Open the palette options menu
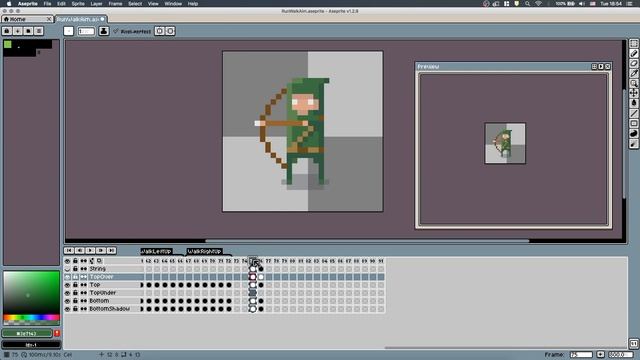 coord(39,31)
